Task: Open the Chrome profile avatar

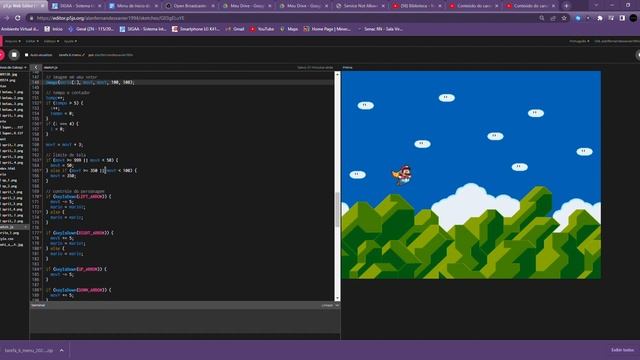Action: pyautogui.click(x=633, y=18)
